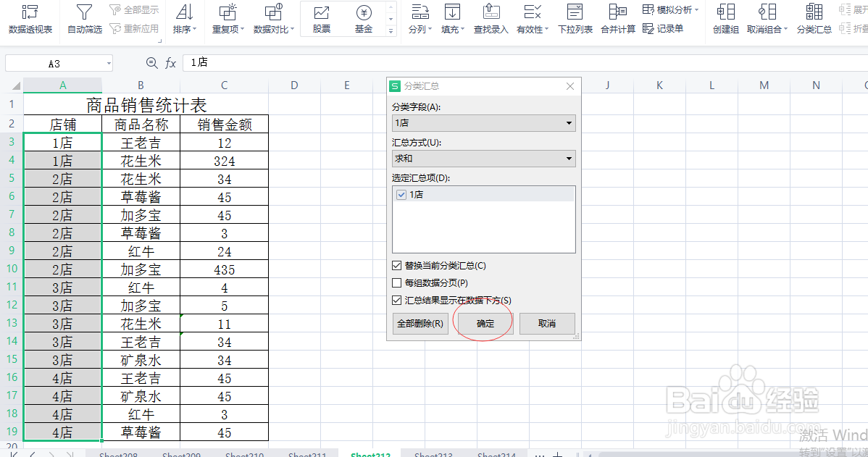Image resolution: width=868 pixels, height=457 pixels.
Task: Click 重新应用 reapply filter
Action: pyautogui.click(x=134, y=28)
